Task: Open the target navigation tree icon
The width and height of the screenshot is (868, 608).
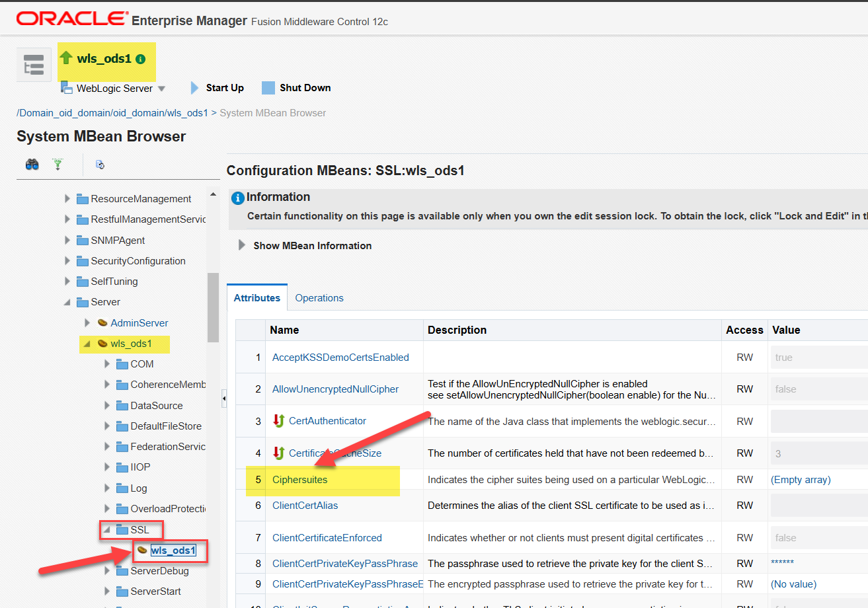Action: [33, 65]
